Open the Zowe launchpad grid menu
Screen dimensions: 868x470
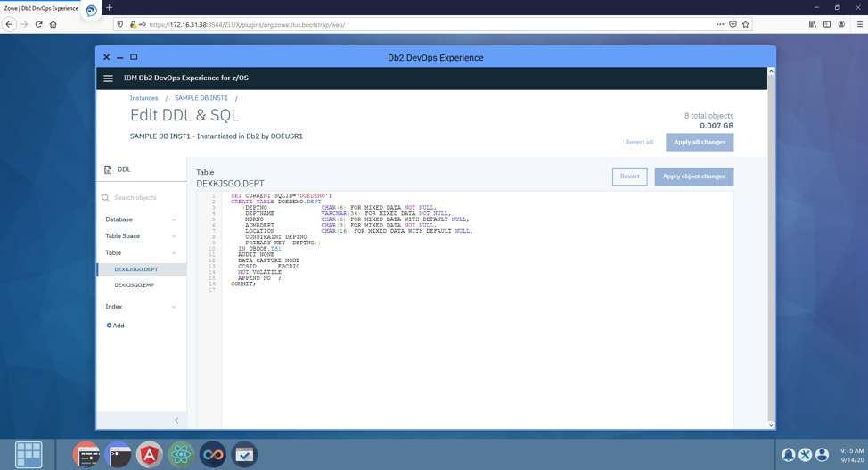[x=29, y=455]
